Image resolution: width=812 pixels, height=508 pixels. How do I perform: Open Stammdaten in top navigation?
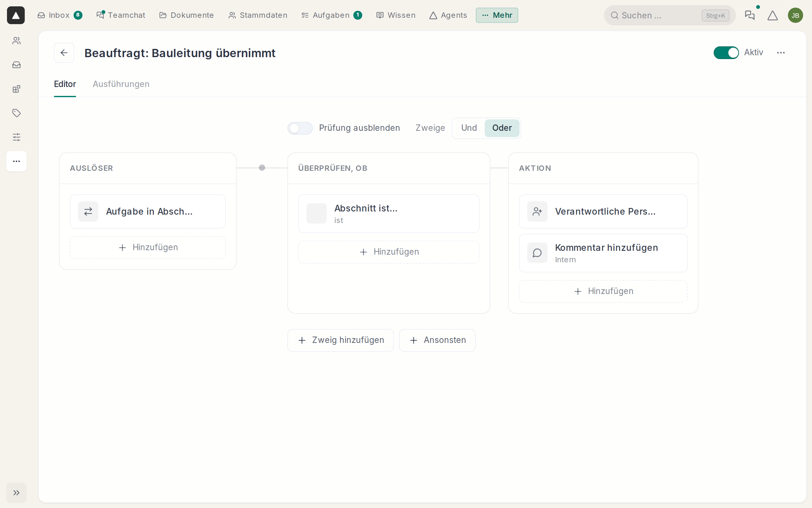point(258,15)
